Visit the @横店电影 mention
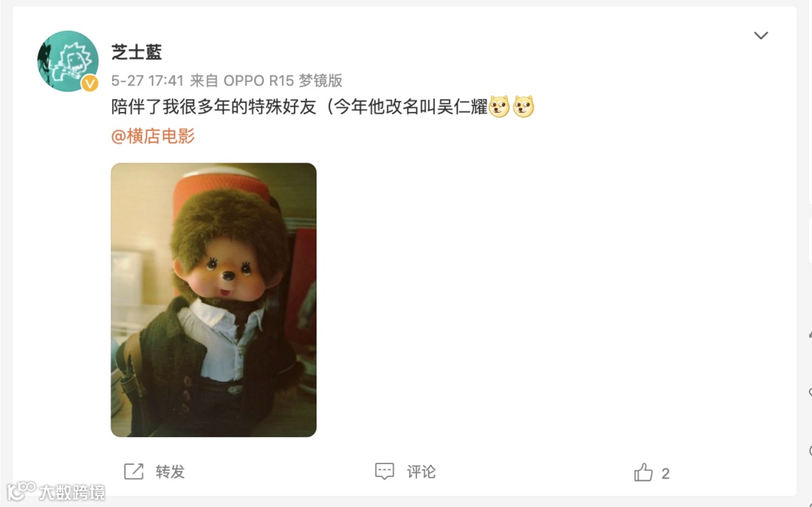 (x=153, y=136)
